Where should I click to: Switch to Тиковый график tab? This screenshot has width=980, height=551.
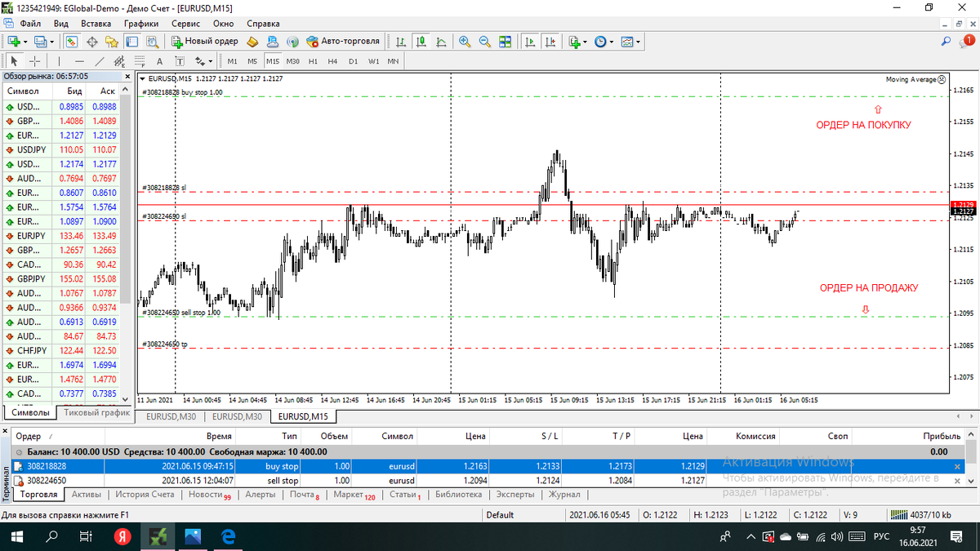click(x=96, y=413)
